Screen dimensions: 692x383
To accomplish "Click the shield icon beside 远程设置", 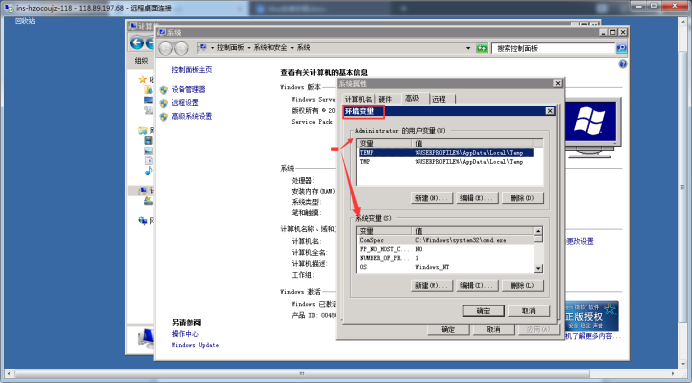I will click(164, 103).
